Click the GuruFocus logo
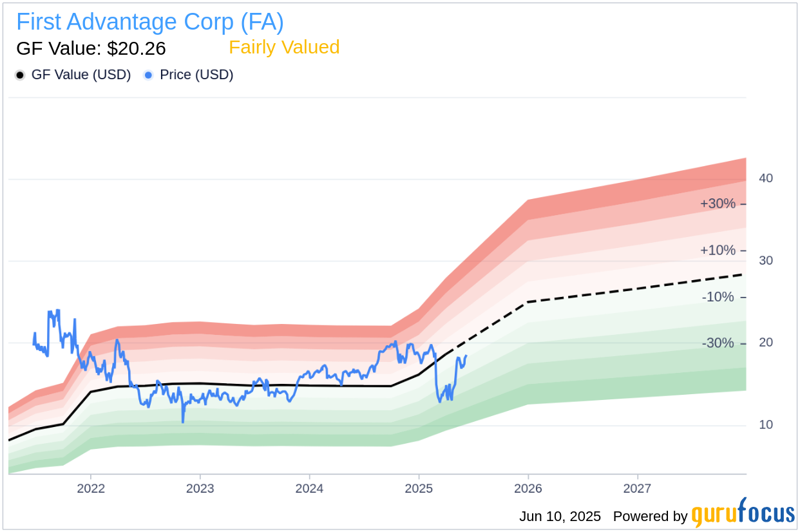The image size is (800, 532). pos(743,514)
